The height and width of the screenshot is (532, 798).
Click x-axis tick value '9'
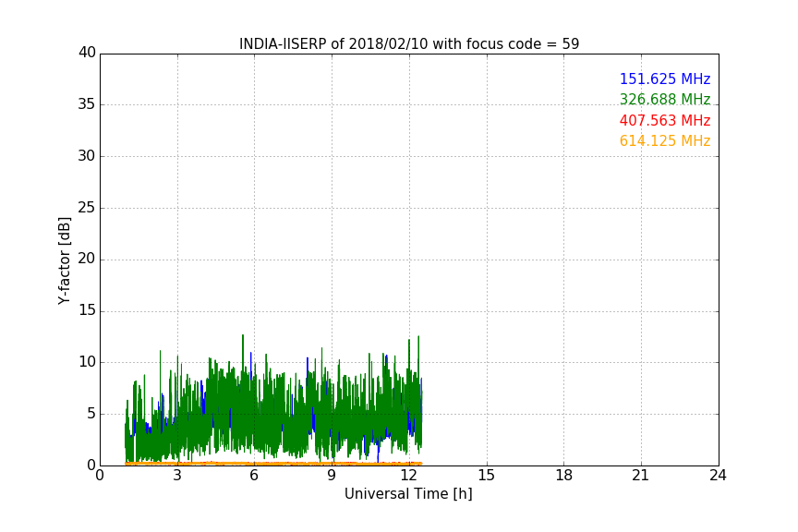pyautogui.click(x=332, y=476)
